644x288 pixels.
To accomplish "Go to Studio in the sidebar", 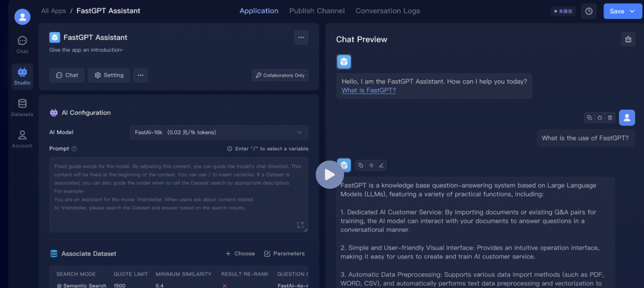I will 22,77.
